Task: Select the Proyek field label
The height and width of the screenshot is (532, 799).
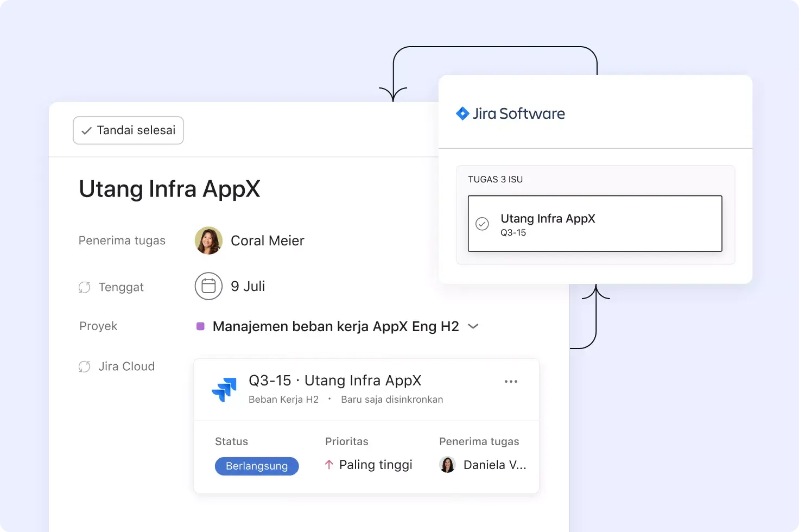Action: (x=98, y=326)
